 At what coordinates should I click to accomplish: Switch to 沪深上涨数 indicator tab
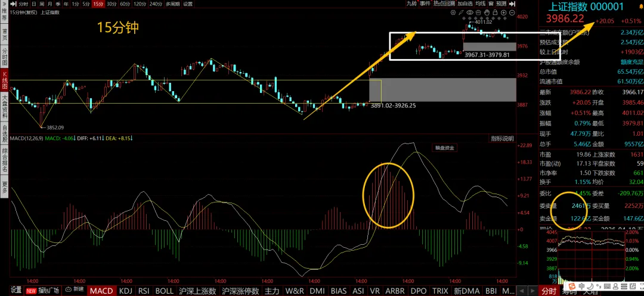(x=197, y=290)
